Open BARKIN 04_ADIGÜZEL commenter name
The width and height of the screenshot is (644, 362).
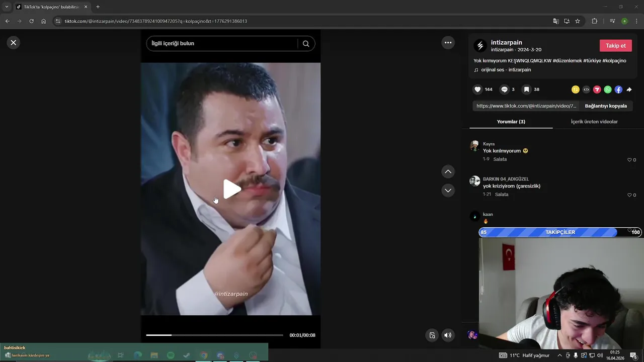506,179
